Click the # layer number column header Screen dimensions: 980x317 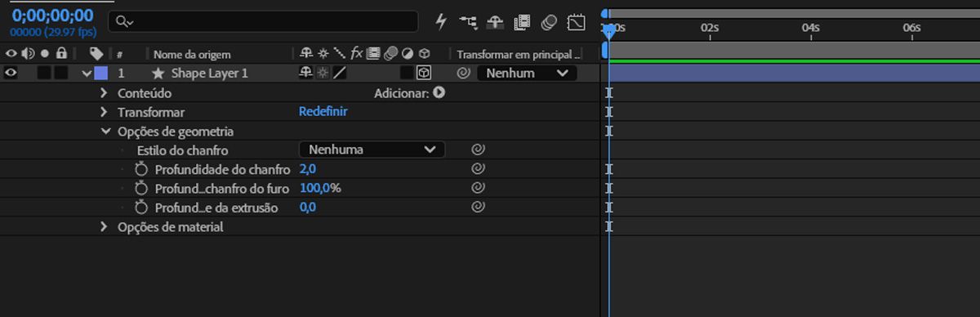coord(119,55)
